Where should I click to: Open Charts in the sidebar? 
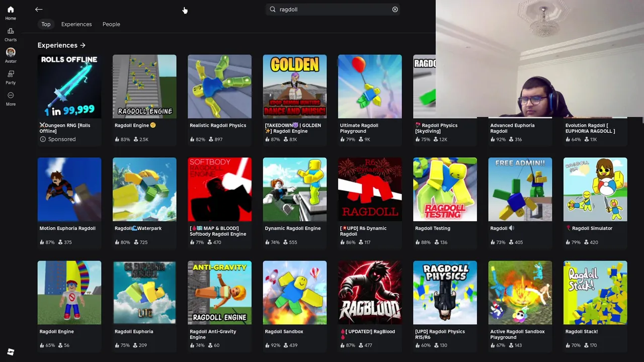coord(11,35)
